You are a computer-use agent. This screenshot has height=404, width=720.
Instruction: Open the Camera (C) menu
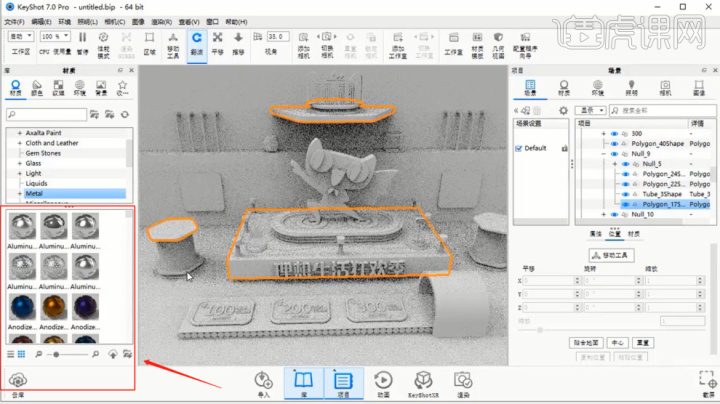(x=114, y=22)
